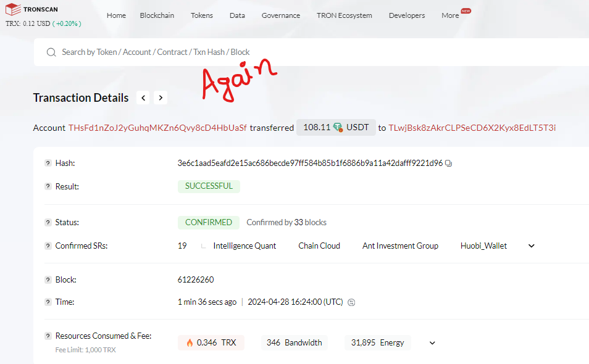The image size is (589, 364).
Task: Click the search magnifier icon
Action: [x=51, y=52]
